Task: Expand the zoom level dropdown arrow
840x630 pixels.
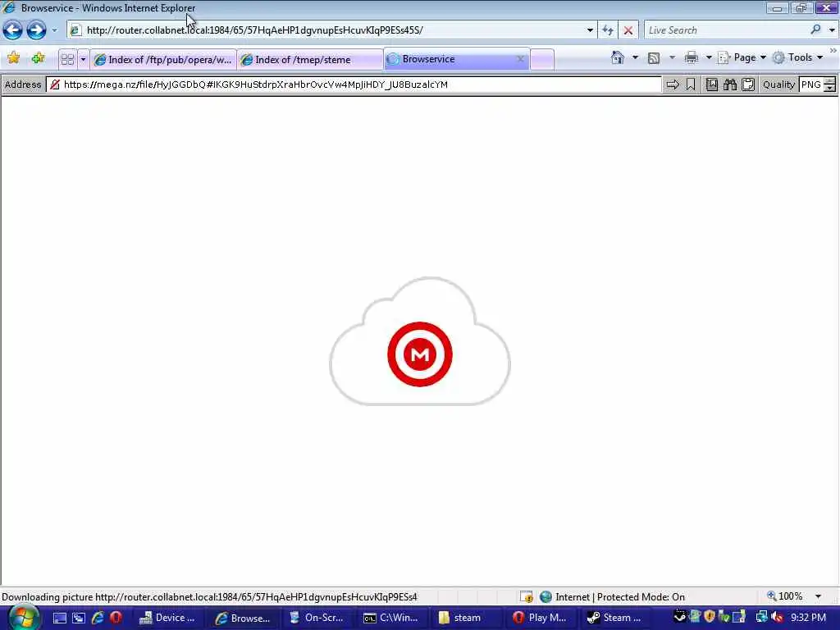Action: [818, 596]
